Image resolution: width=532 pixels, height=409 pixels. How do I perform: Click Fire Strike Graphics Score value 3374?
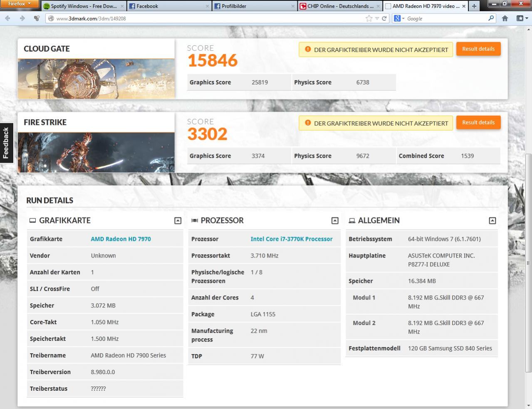point(258,156)
